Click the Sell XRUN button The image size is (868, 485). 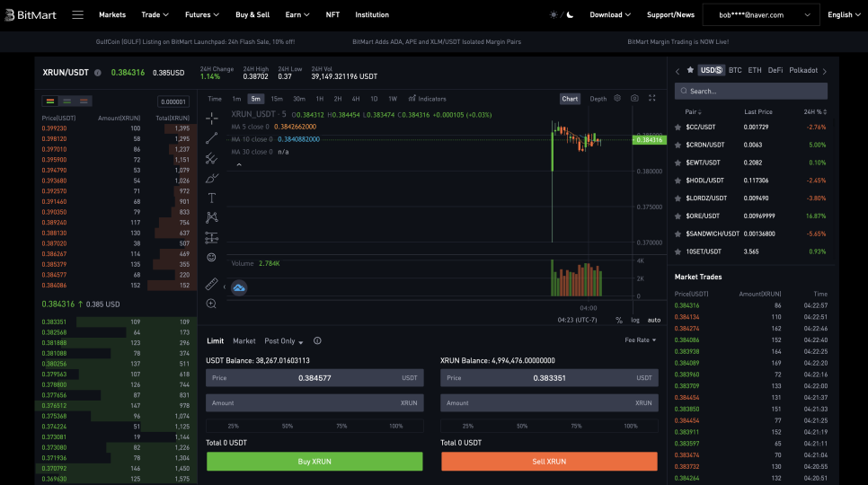(x=549, y=462)
